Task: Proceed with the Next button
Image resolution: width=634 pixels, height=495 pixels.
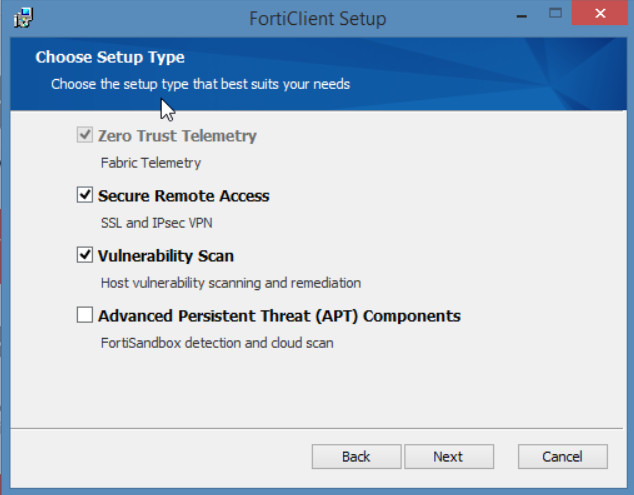Action: tap(449, 457)
